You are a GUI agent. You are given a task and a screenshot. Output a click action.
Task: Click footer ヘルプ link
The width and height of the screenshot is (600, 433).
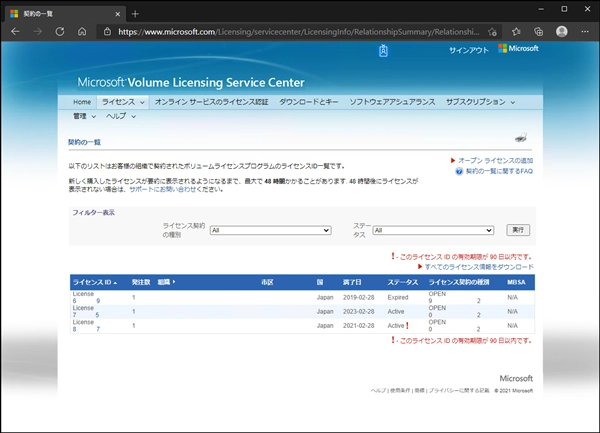[x=378, y=391]
